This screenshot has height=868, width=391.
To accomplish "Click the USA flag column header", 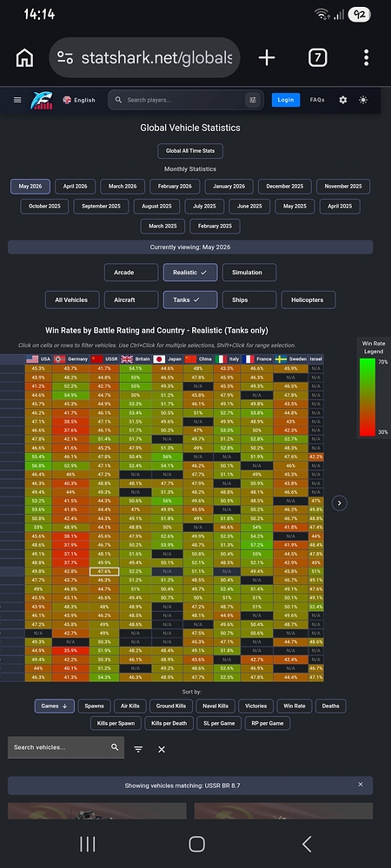I will (38, 359).
